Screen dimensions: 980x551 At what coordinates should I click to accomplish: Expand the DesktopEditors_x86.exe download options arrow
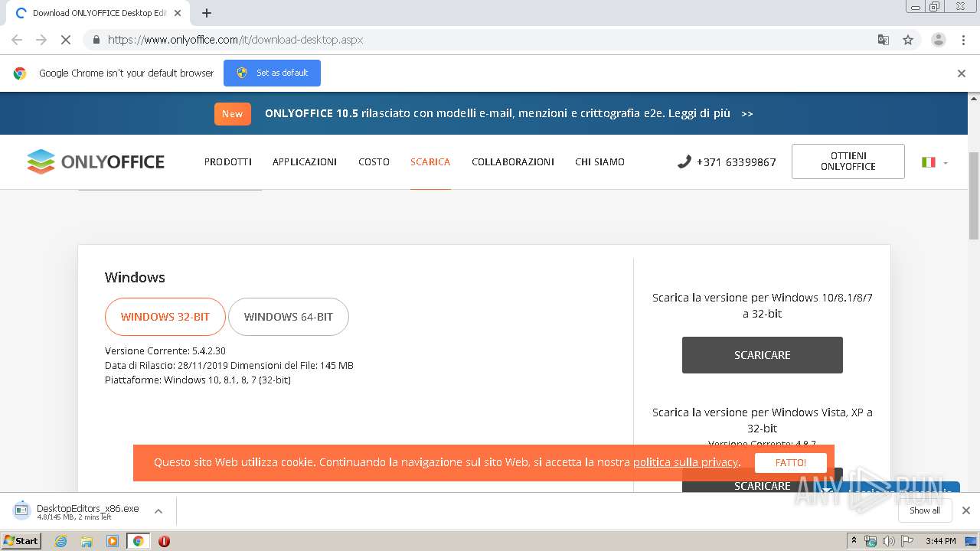(158, 511)
